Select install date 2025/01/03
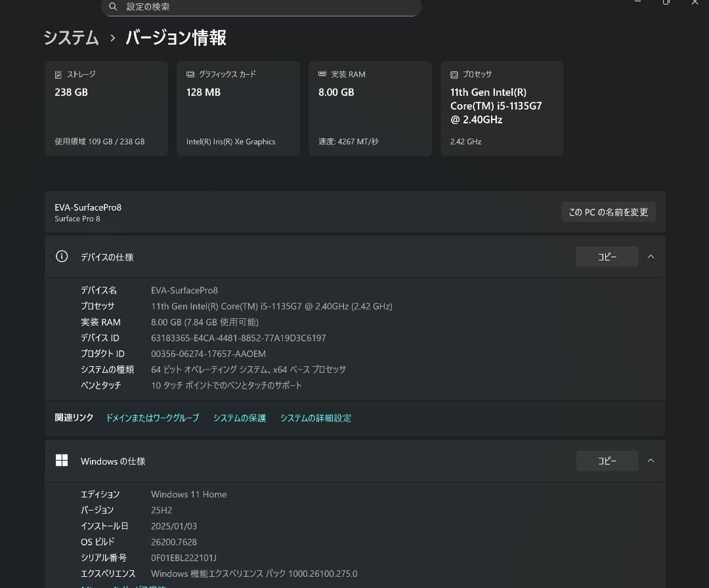Image resolution: width=709 pixels, height=588 pixels. (174, 526)
